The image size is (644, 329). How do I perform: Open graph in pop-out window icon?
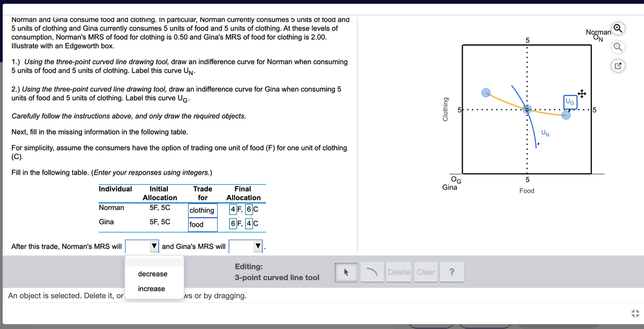(618, 66)
